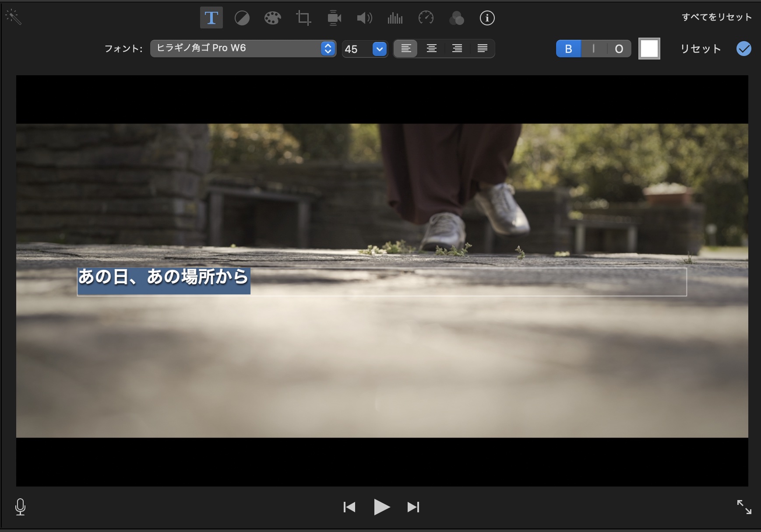The height and width of the screenshot is (532, 761).
Task: Open the clip filter and audio effects icon
Action: pos(456,18)
